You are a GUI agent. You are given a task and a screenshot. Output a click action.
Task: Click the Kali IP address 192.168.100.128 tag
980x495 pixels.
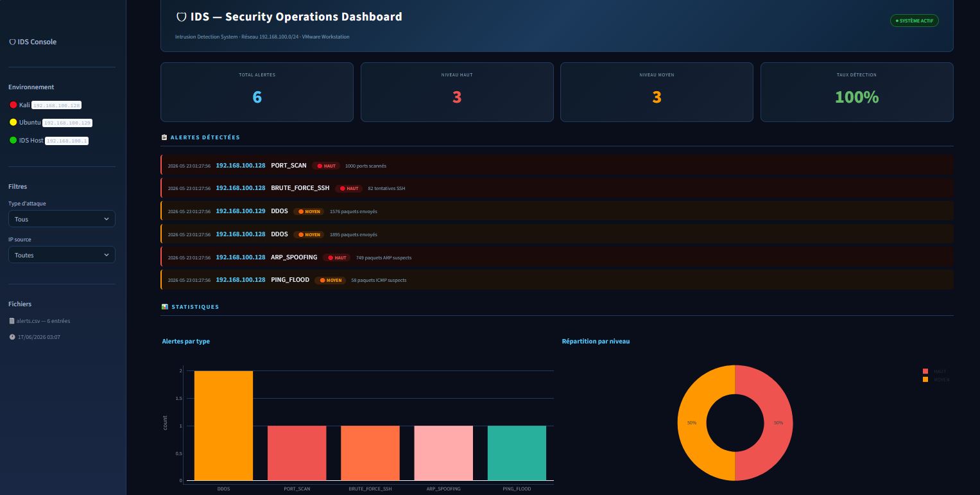click(x=56, y=105)
